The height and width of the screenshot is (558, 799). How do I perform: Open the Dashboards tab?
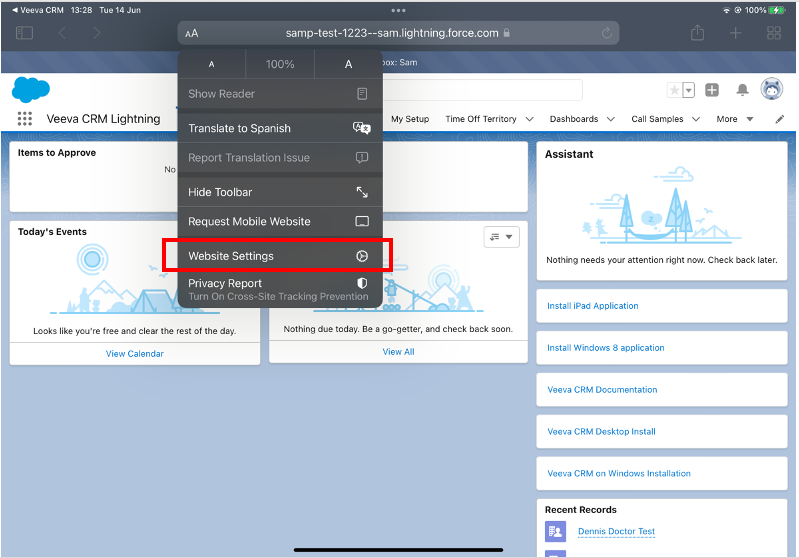click(x=574, y=119)
